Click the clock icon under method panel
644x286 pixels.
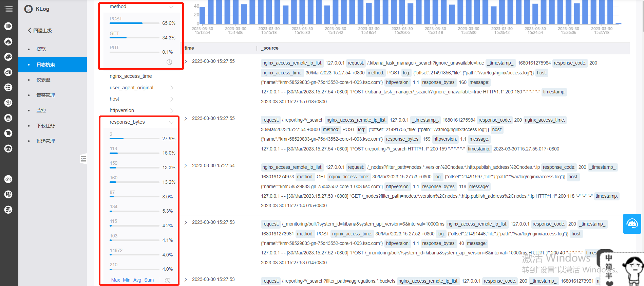coord(169,62)
